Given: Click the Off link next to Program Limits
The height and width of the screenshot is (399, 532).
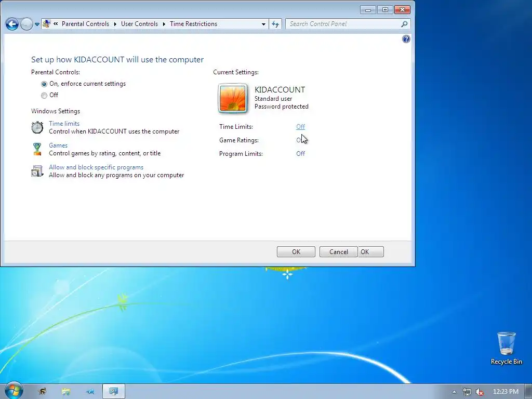Looking at the screenshot, I should pos(301,154).
